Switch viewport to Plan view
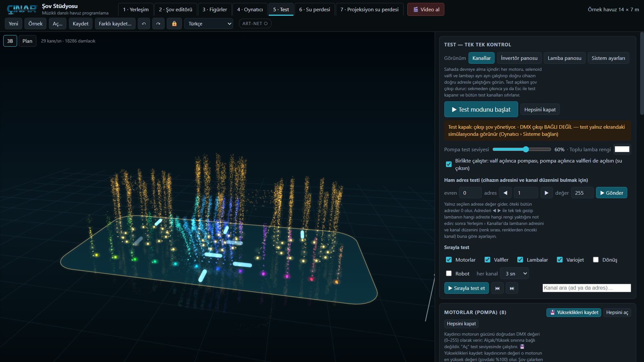 27,41
